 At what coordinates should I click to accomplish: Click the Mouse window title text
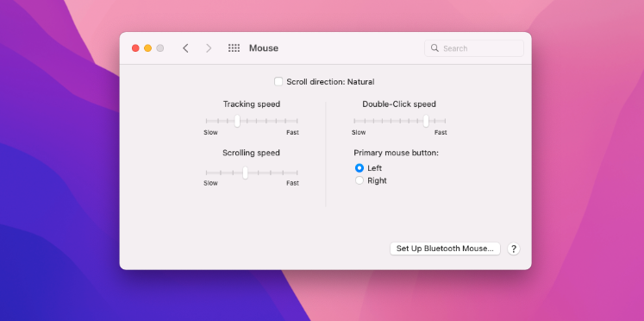[x=264, y=48]
